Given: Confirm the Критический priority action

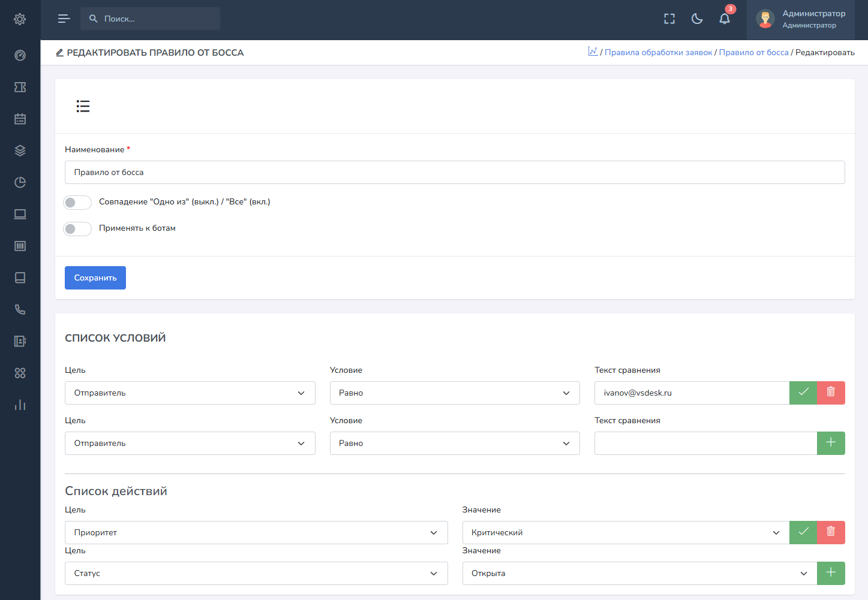Looking at the screenshot, I should pos(803,532).
